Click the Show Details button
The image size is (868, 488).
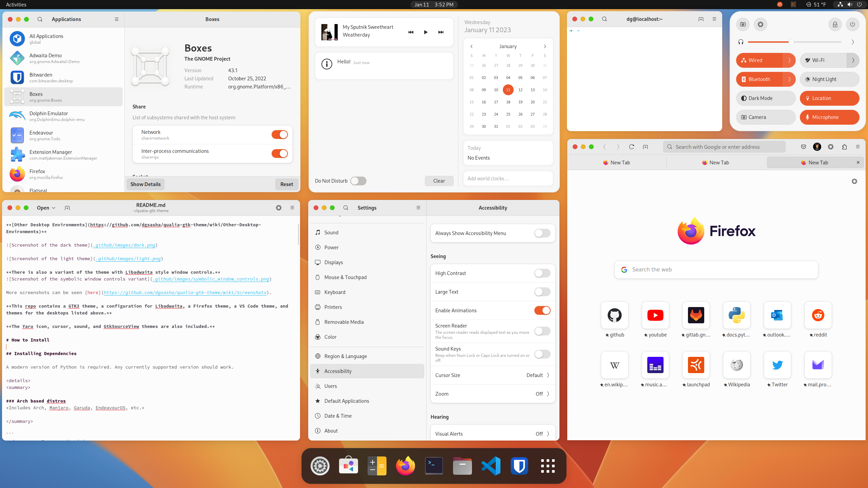coord(145,184)
